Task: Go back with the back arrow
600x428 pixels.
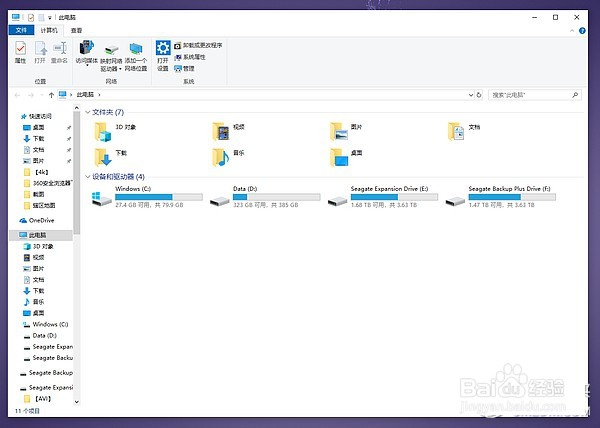Action: [17, 95]
